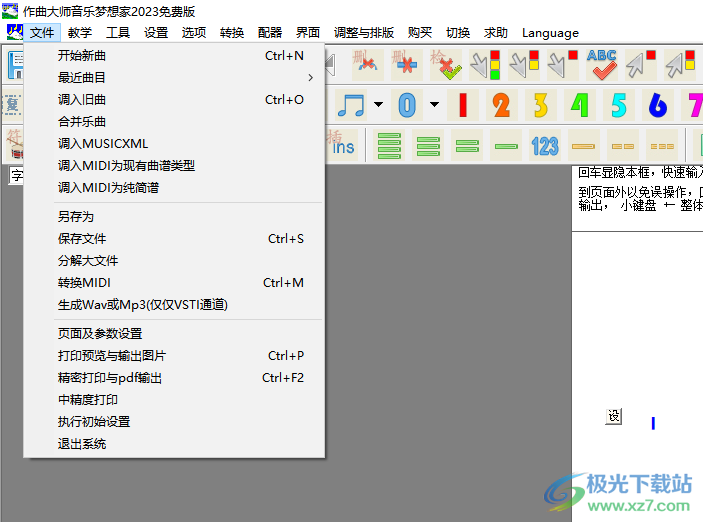Open the 教学 menu
Viewport: 703px width, 522px height.
point(80,33)
